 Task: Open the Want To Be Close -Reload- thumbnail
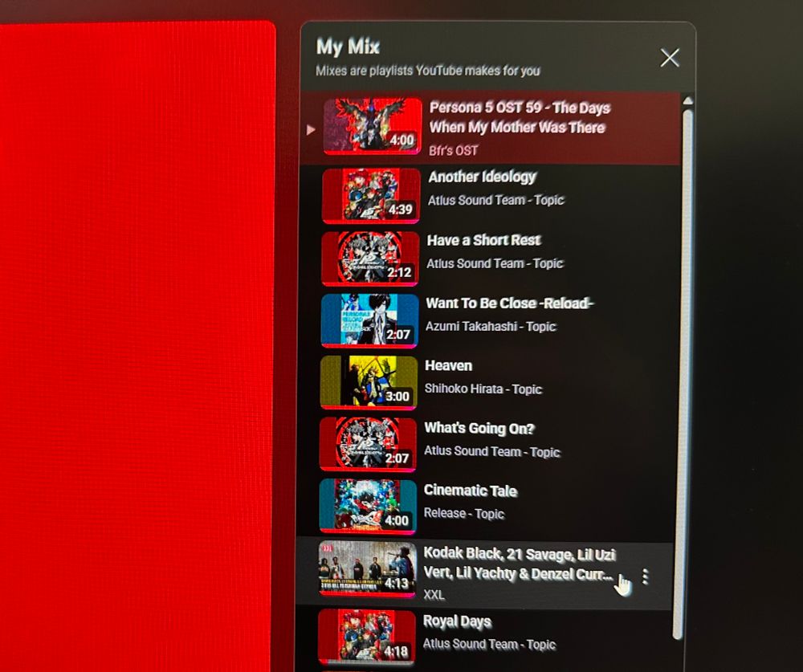369,320
